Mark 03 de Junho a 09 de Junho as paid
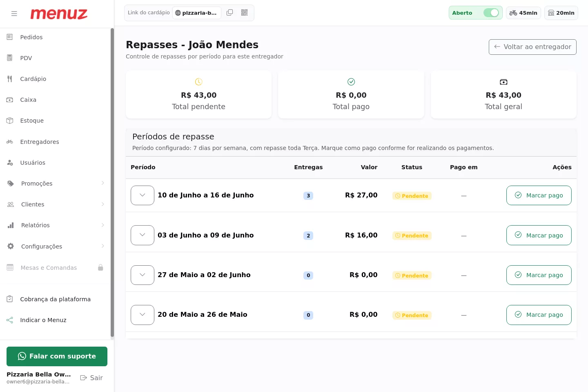Viewport: 588px width, 392px height. click(539, 235)
